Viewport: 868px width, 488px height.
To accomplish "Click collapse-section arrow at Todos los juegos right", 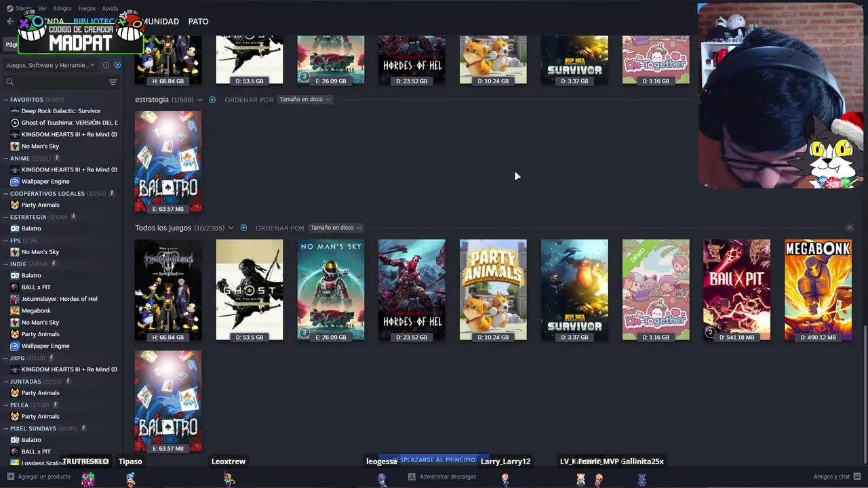I will coord(850,228).
